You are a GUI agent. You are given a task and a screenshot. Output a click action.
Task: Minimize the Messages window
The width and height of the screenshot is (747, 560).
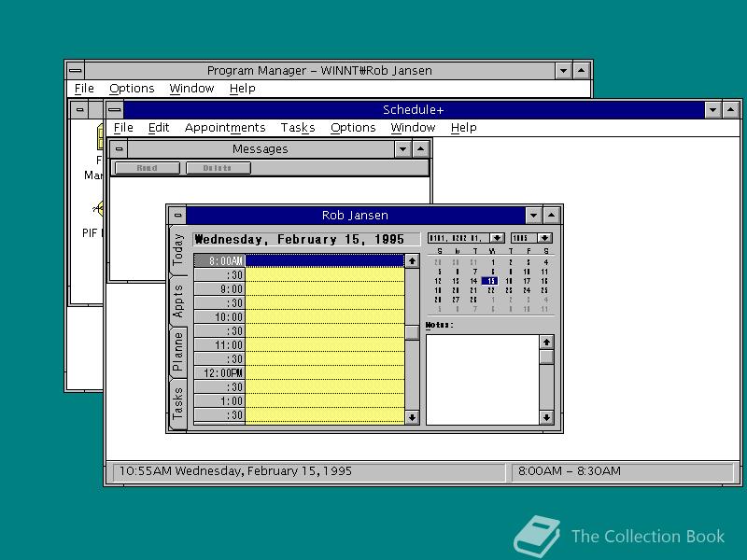pyautogui.click(x=402, y=149)
